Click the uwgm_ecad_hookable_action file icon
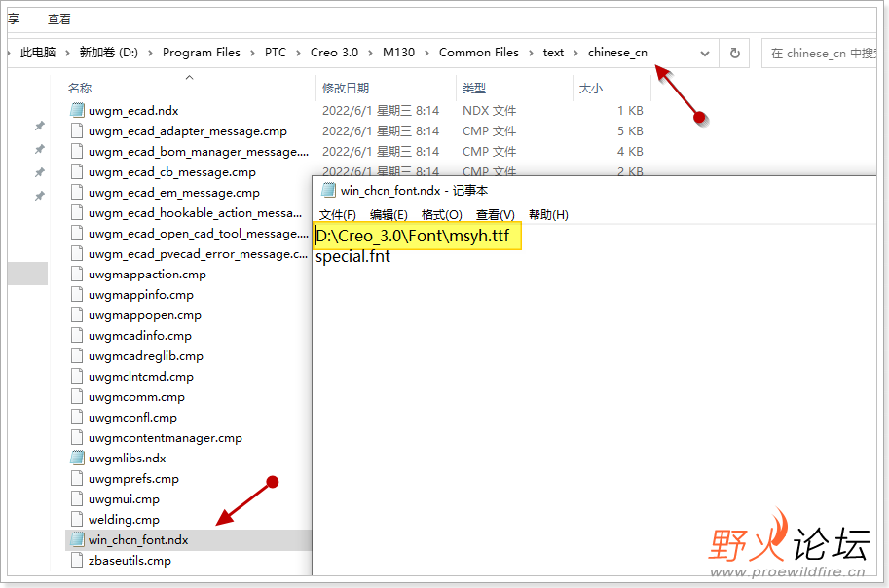 (77, 212)
